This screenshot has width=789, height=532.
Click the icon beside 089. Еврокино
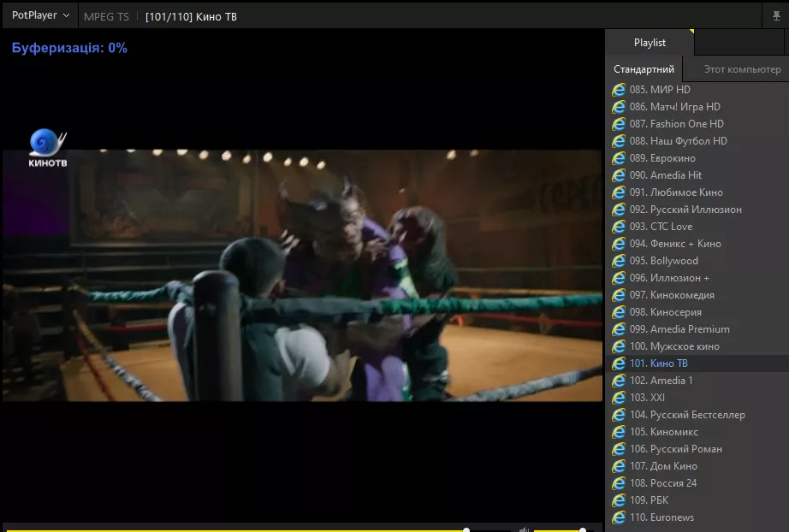coord(619,158)
